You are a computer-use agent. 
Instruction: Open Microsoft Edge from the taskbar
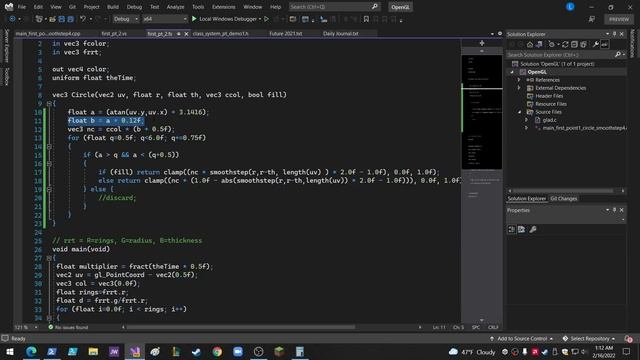coord(31,351)
